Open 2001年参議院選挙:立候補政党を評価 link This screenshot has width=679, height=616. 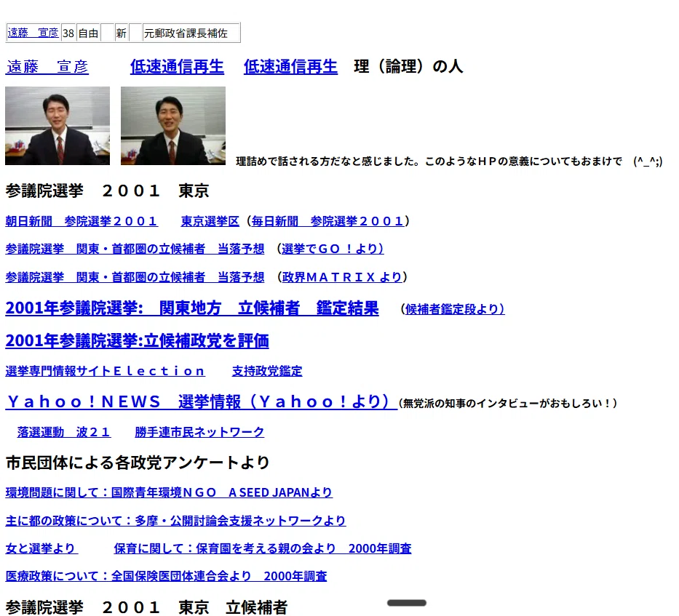[x=137, y=341]
